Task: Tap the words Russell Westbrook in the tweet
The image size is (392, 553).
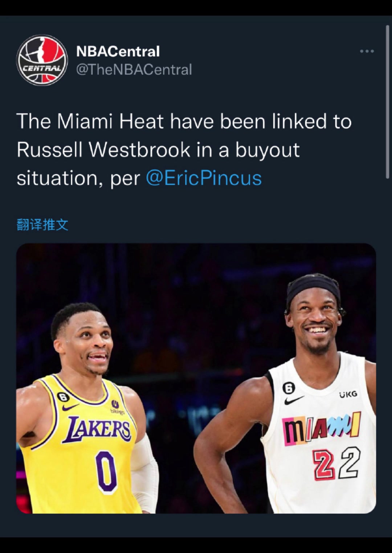Action: 103,150
